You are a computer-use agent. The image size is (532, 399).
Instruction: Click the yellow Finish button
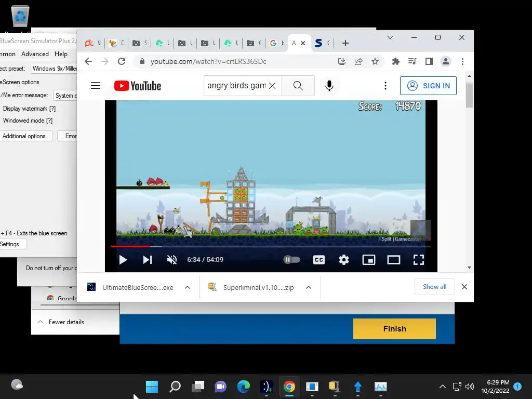coord(394,329)
